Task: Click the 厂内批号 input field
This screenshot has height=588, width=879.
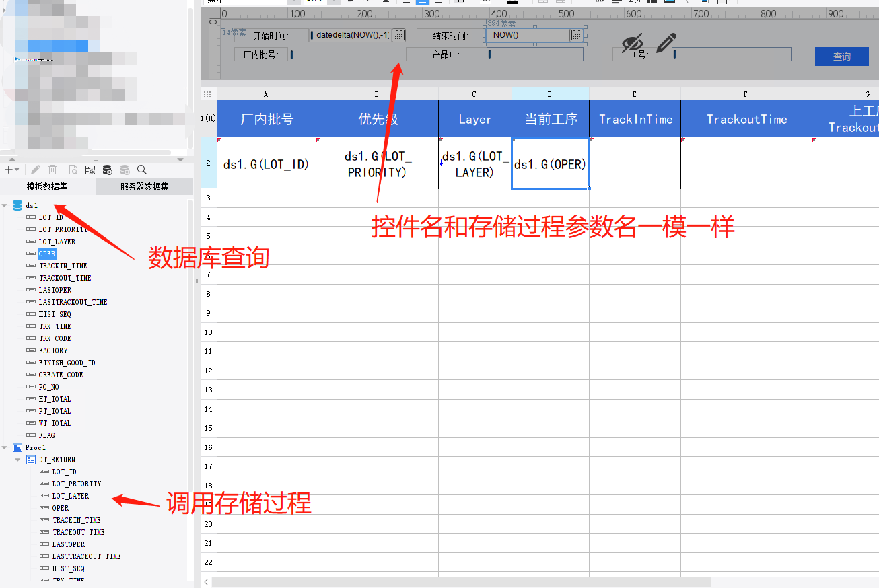Action: point(341,54)
